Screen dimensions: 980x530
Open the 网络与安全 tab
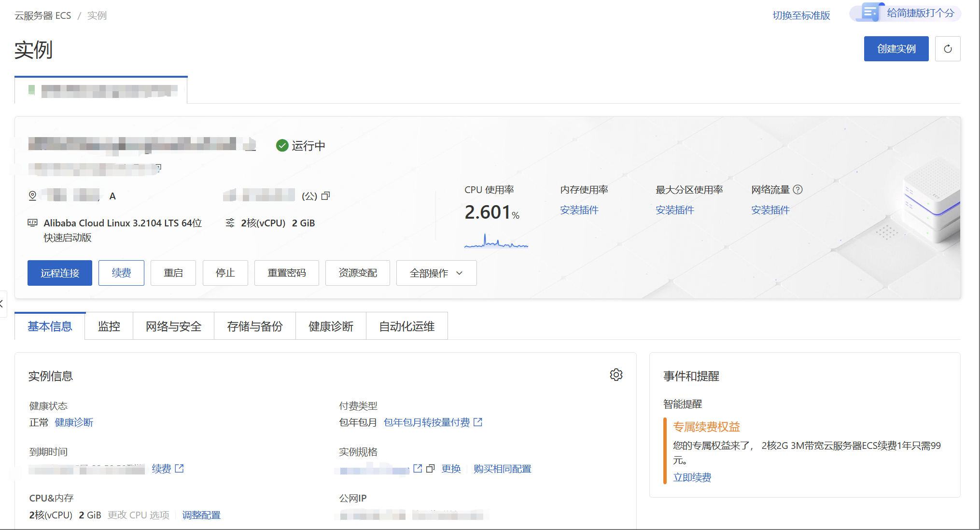[x=173, y=326]
